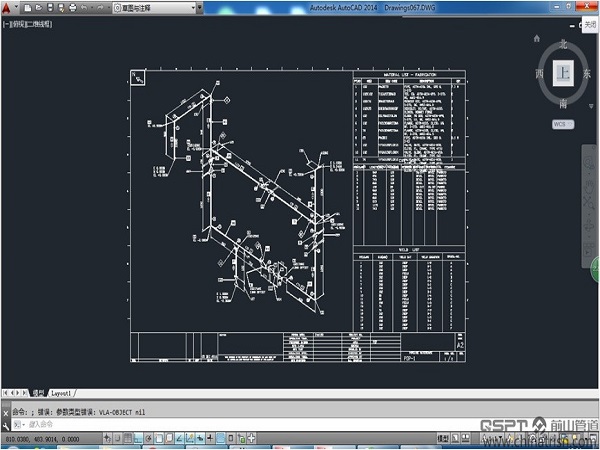
Task: Click the top face of ViewCube
Action: 564,73
